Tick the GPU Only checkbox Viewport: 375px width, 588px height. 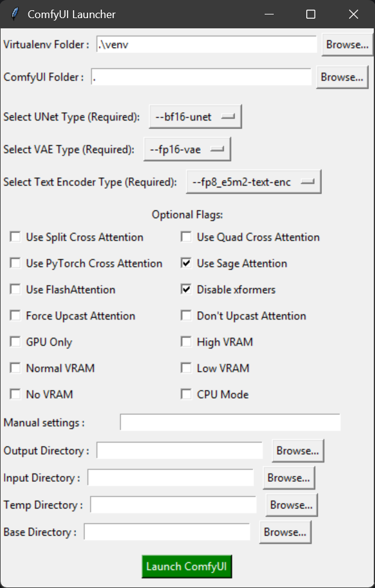click(15, 342)
